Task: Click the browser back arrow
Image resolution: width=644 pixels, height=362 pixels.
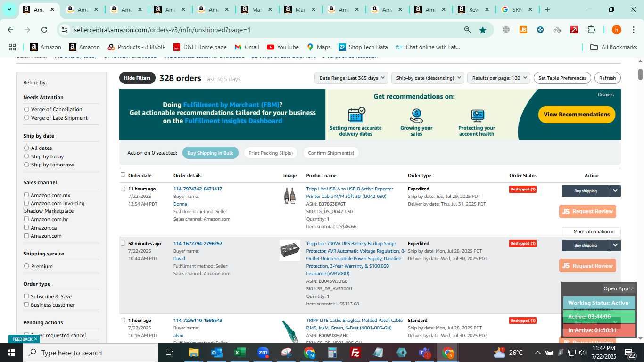Action: pyautogui.click(x=10, y=30)
